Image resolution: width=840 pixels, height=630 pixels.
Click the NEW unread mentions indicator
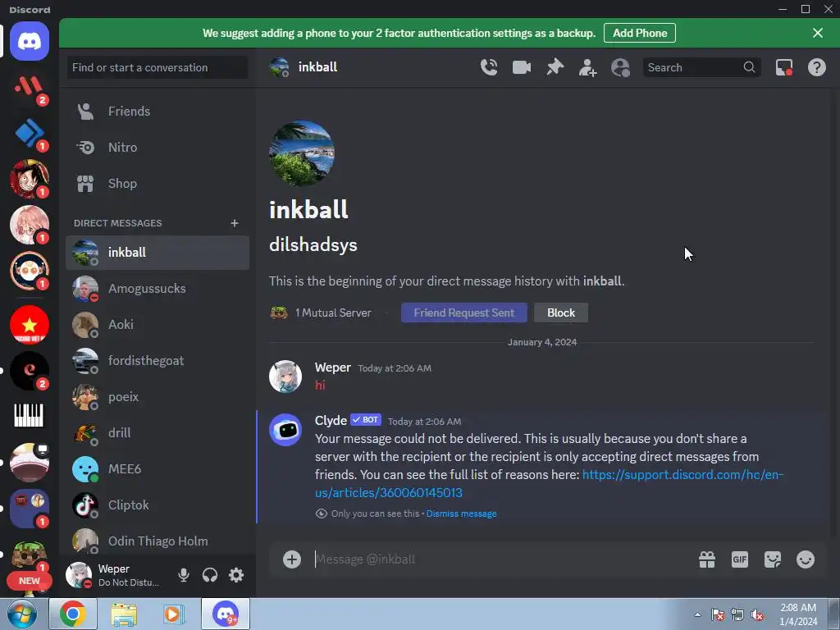[x=29, y=581]
